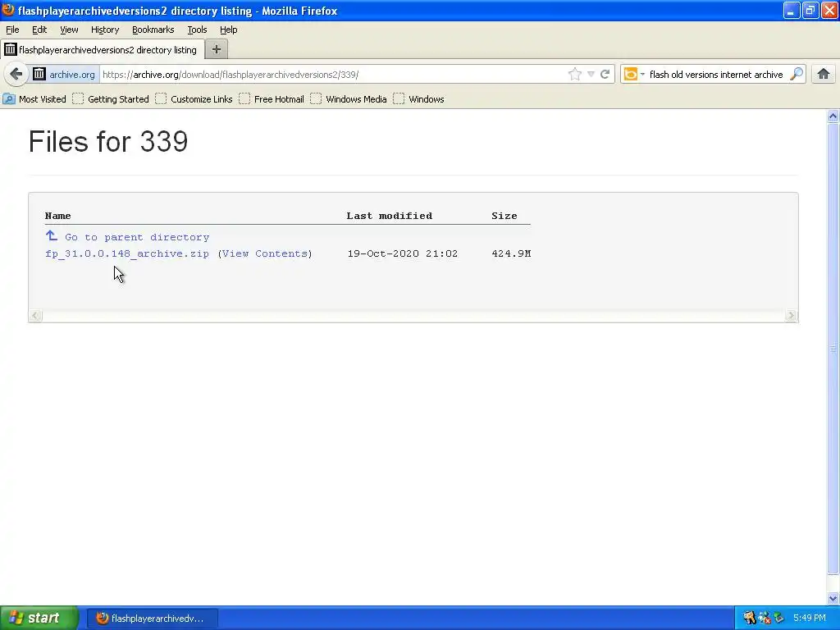Click the parent directory up-arrow icon
Viewport: 840px width, 630px height.
pos(52,235)
